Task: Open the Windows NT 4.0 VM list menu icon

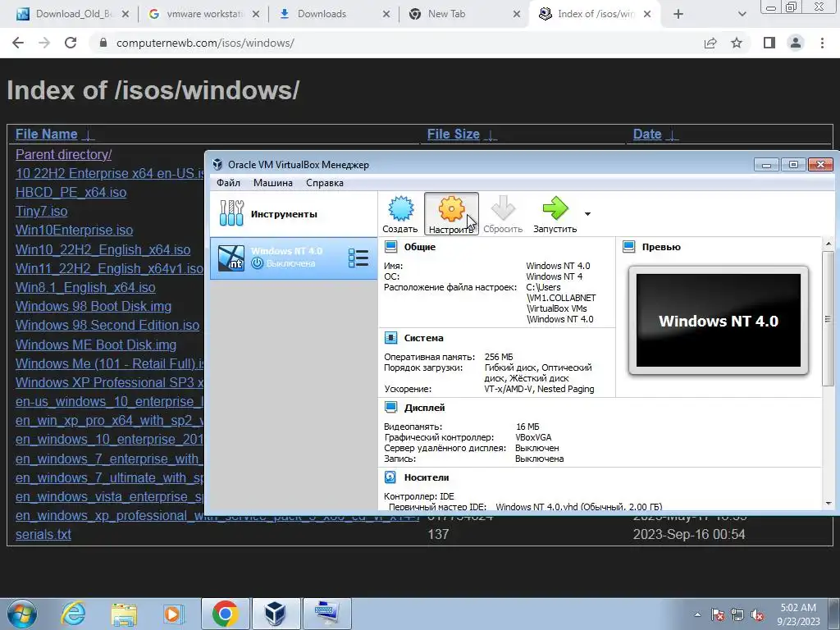Action: click(358, 258)
